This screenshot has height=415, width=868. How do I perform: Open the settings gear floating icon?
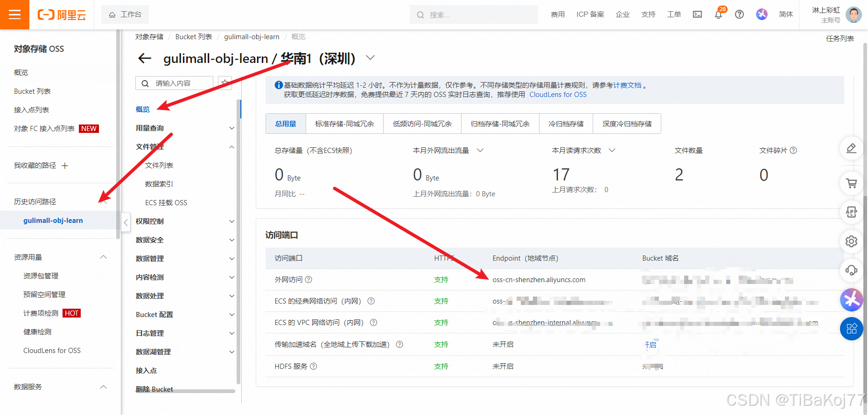[x=851, y=241]
